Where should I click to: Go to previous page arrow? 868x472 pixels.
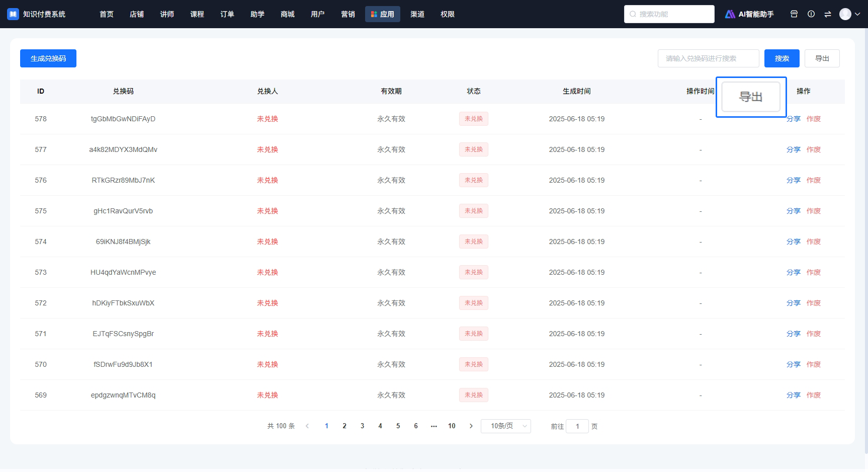pos(307,426)
